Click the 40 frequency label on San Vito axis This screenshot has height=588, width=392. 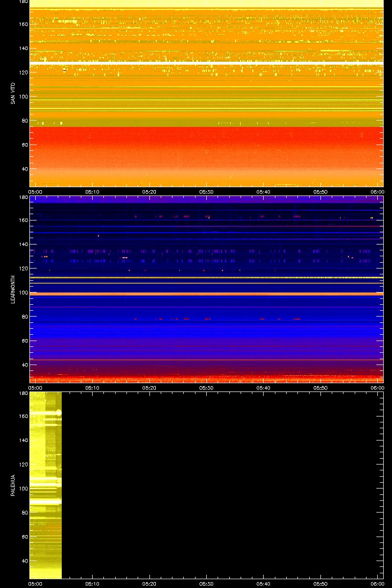(24, 169)
